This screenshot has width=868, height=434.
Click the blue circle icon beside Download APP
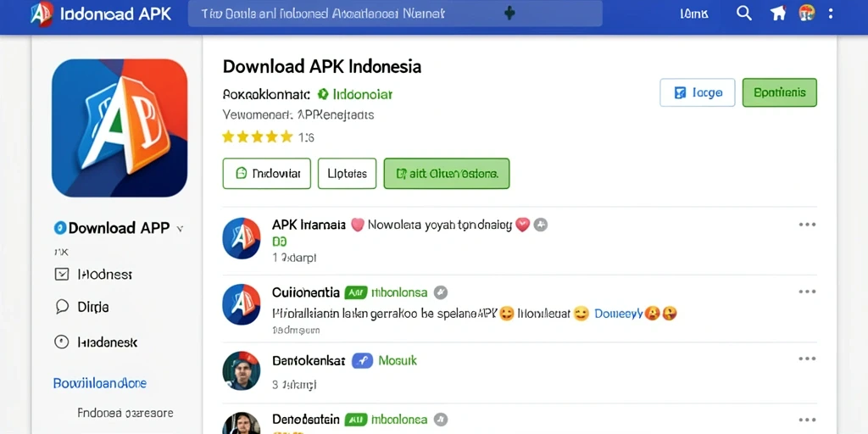[60, 227]
